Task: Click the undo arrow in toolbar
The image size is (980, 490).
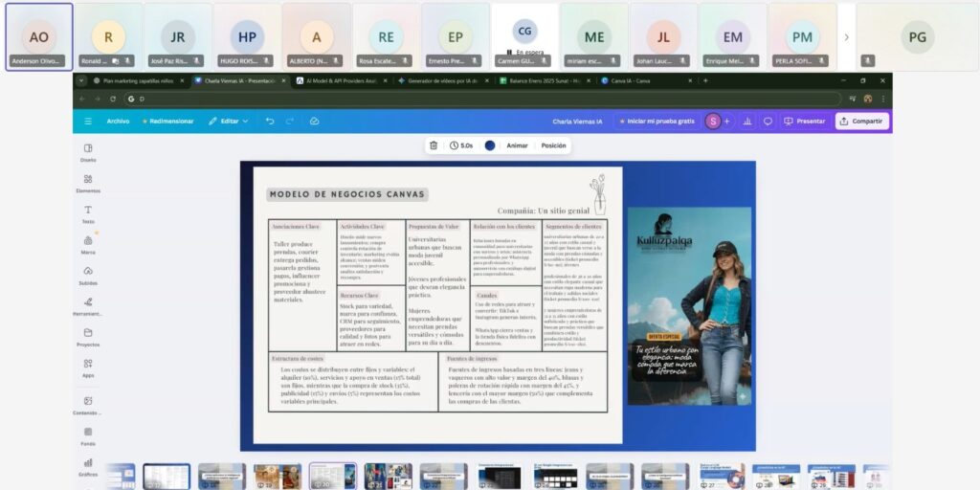Action: click(x=270, y=122)
